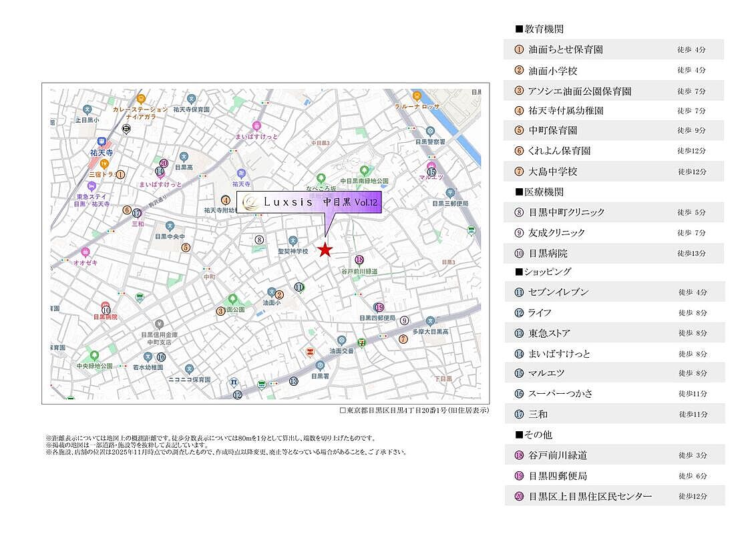Select the カレーステーション ナイアガラ restaurant pin

[141, 98]
